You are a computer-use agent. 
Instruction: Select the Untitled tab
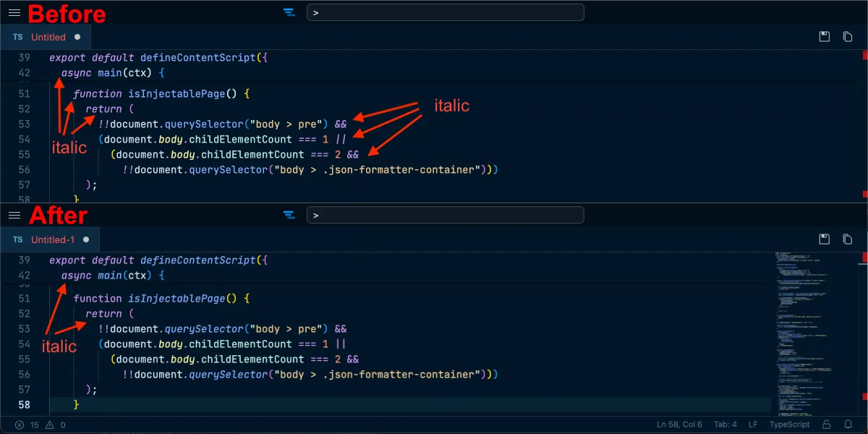tap(48, 37)
